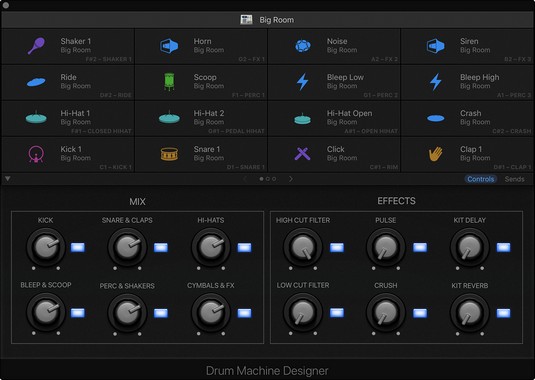Click the CYMBALS & FX knob
The image size is (535, 380).
point(211,312)
